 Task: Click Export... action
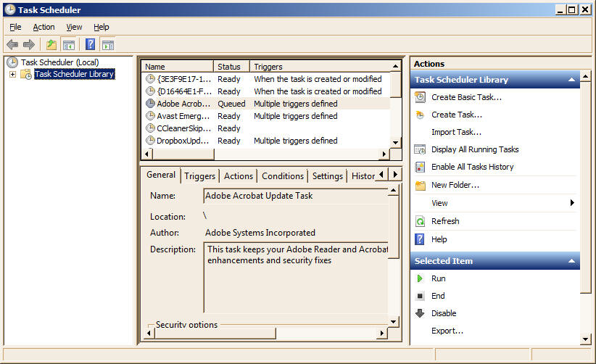[x=447, y=331]
